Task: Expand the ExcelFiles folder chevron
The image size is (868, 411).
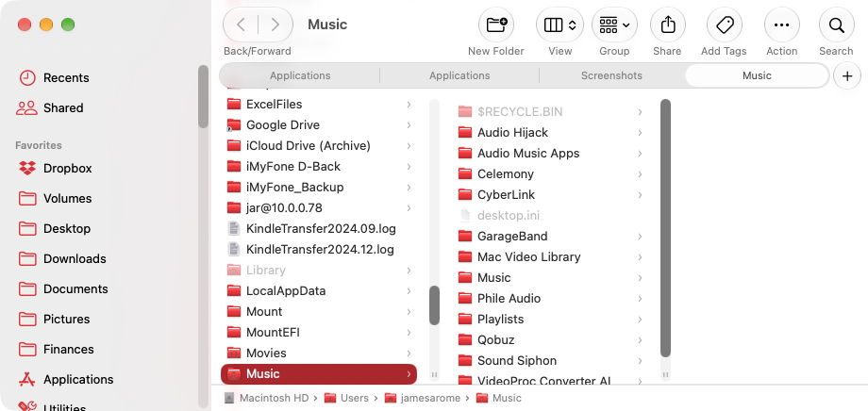Action: [x=409, y=104]
